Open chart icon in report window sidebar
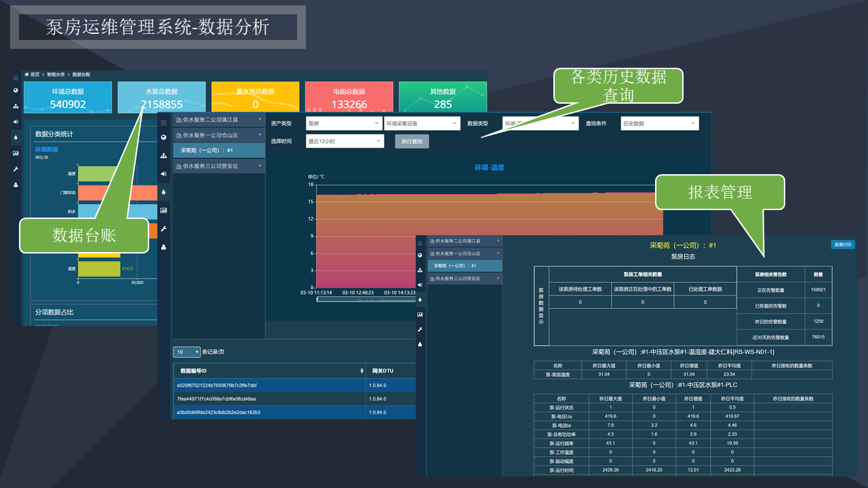The height and width of the screenshot is (488, 868). (420, 314)
